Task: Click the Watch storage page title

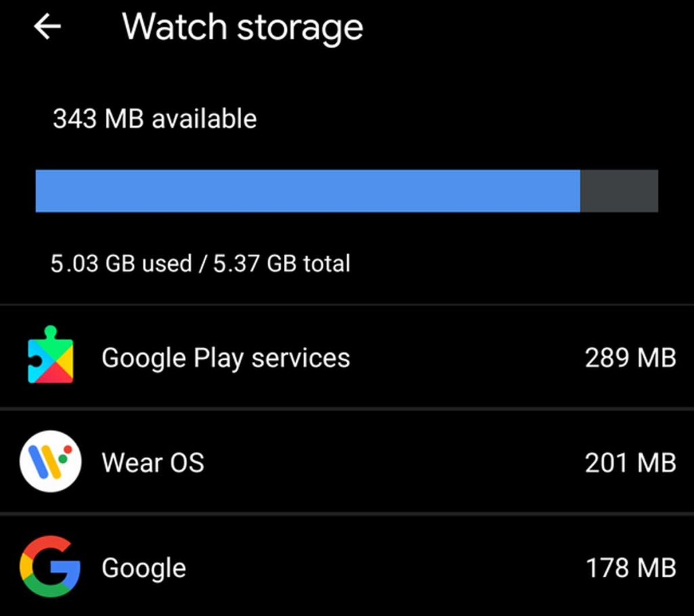Action: (x=243, y=27)
